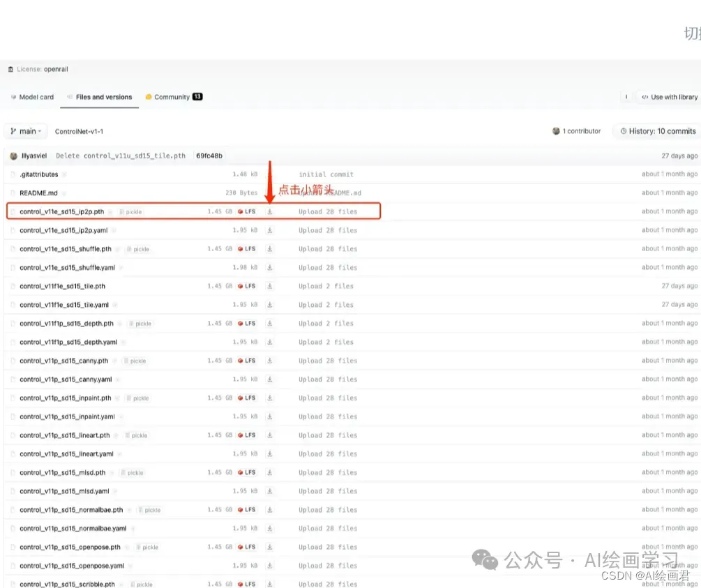The image size is (701, 588).
Task: Click License: openrail tag
Action: [x=38, y=69]
